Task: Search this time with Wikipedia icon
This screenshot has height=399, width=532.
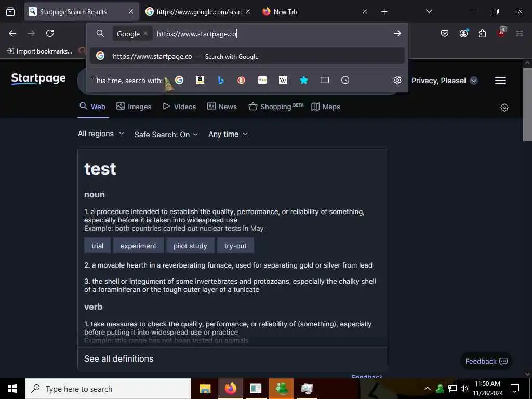Action: pos(283,80)
